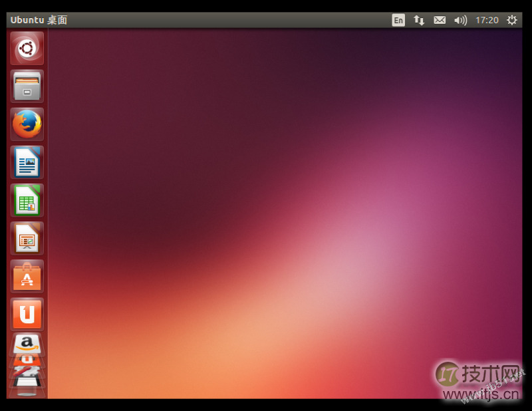This screenshot has width=532, height=411.
Task: Open the session gear power menu
Action: (511, 20)
